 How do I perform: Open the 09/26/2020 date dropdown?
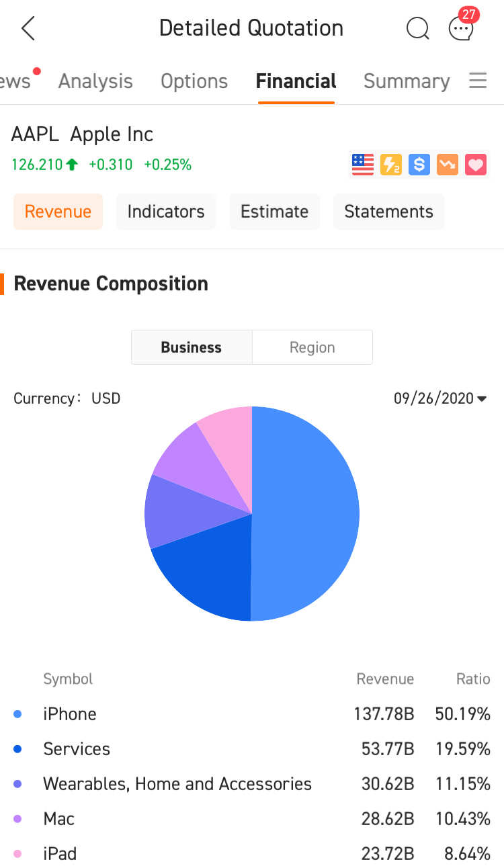[440, 398]
